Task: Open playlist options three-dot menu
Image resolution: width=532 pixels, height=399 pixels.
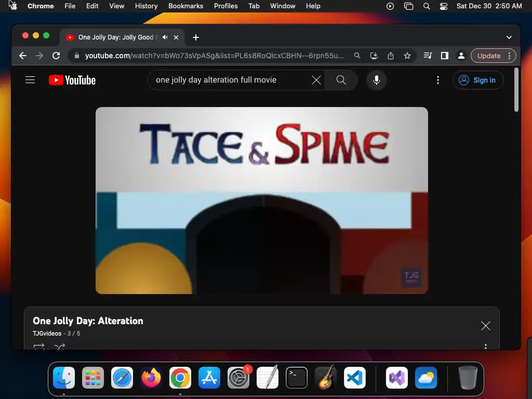Action: click(486, 347)
